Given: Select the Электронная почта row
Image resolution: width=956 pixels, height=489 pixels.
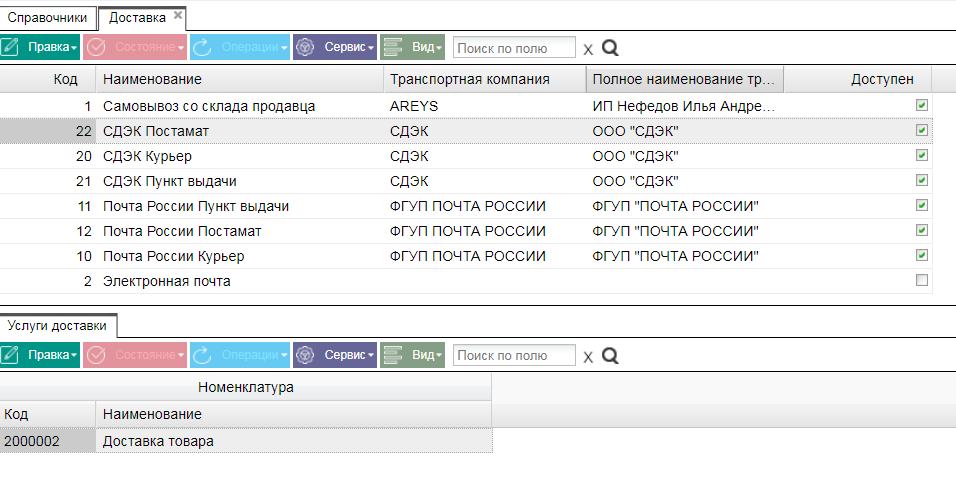Looking at the screenshot, I should coord(466,281).
